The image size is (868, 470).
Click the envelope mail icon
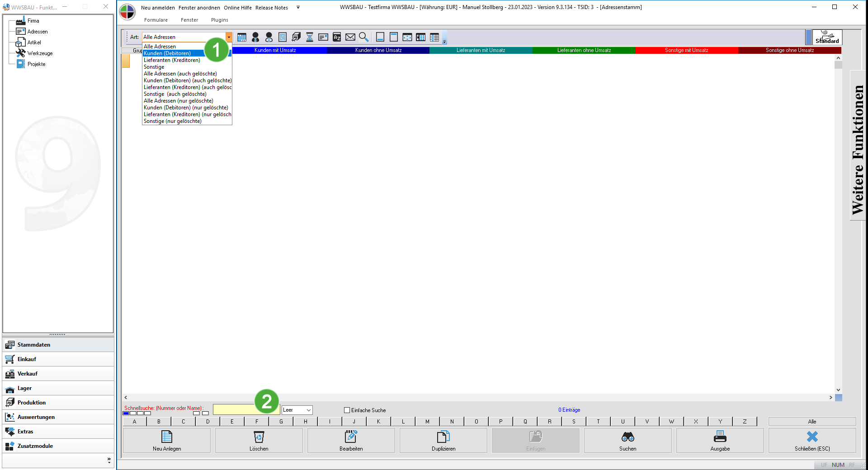(350, 37)
